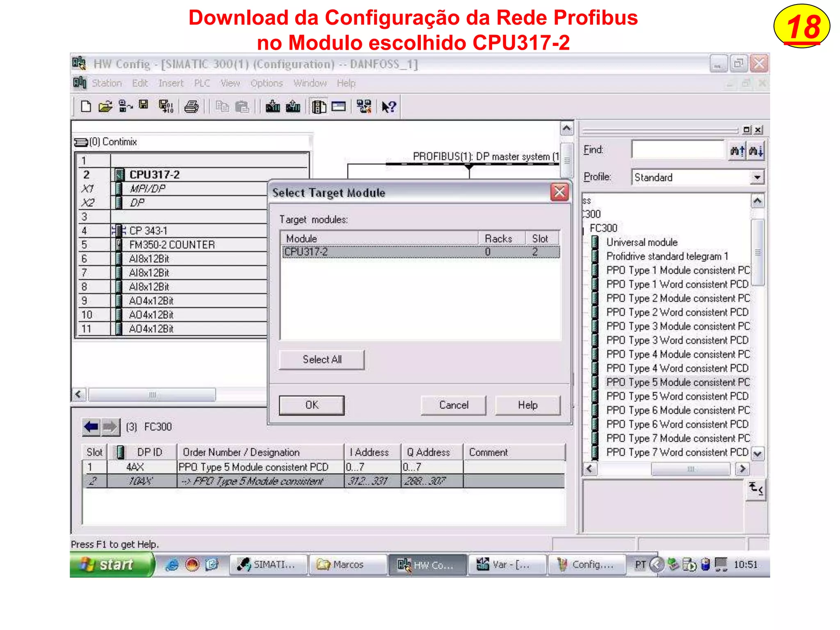Image resolution: width=840 pixels, height=630 pixels.
Task: Click the catalog pane float icon
Action: point(747,130)
